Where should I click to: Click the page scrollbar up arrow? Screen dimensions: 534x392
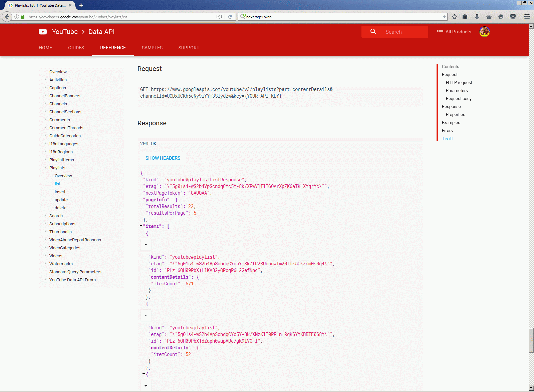[x=531, y=26]
